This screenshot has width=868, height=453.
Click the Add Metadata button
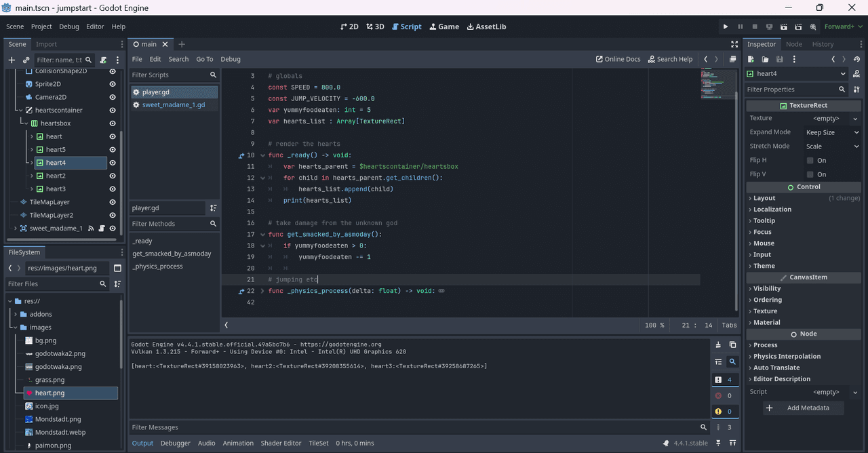[804, 408]
